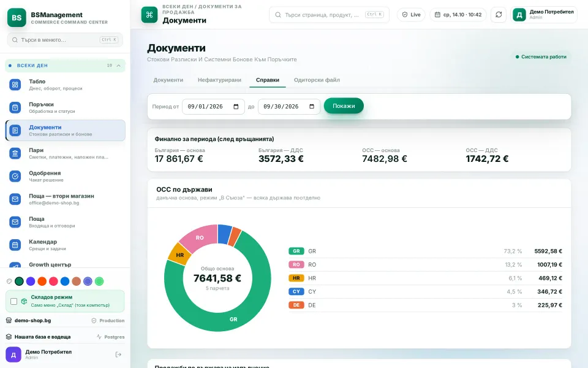The width and height of the screenshot is (588, 368).
Task: Select the orange theme color swatch
Action: click(42, 282)
